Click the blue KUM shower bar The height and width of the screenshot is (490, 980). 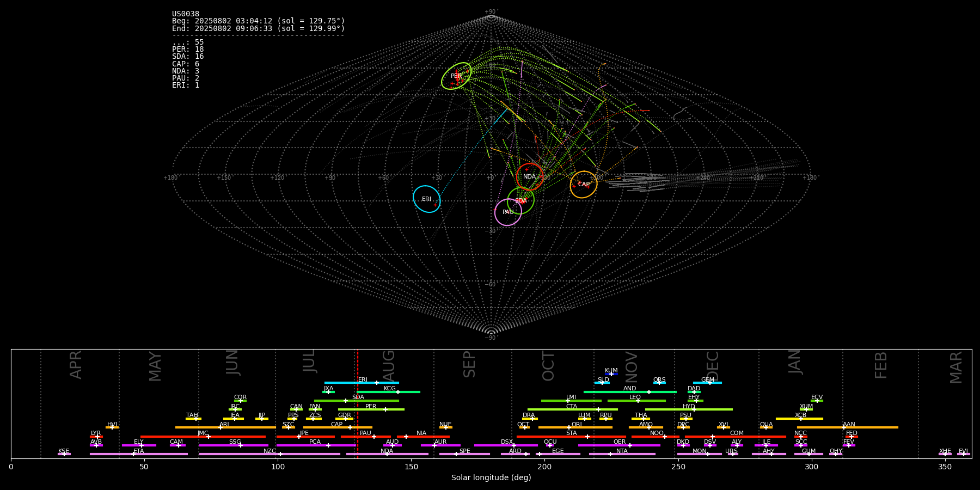611,373
